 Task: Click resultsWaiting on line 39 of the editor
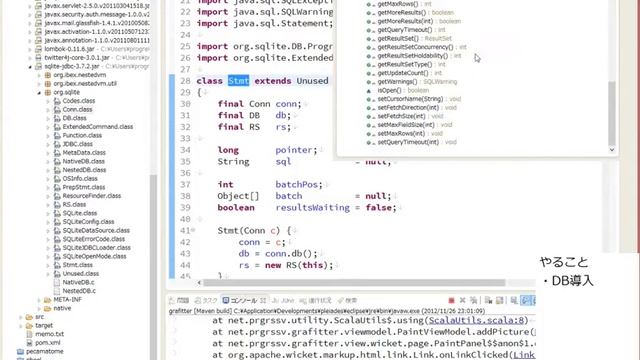(x=312, y=208)
